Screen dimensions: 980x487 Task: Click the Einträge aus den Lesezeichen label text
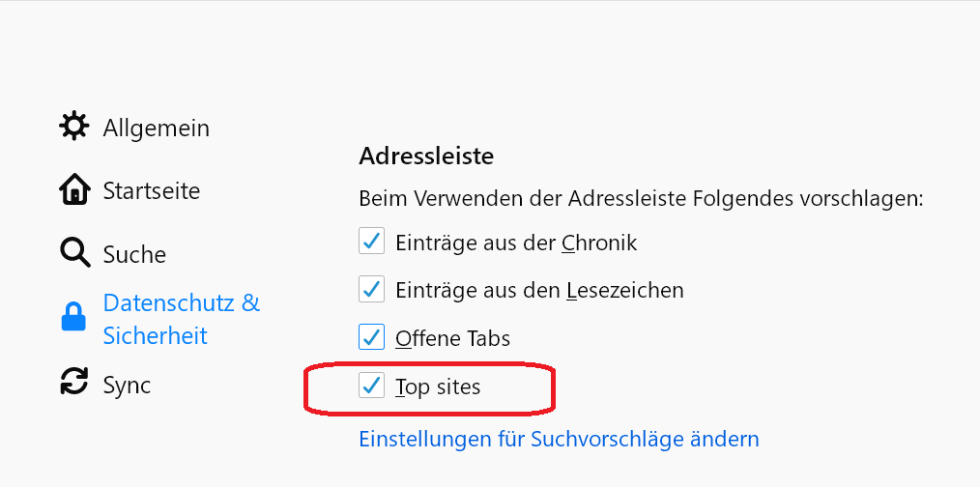[539, 289]
